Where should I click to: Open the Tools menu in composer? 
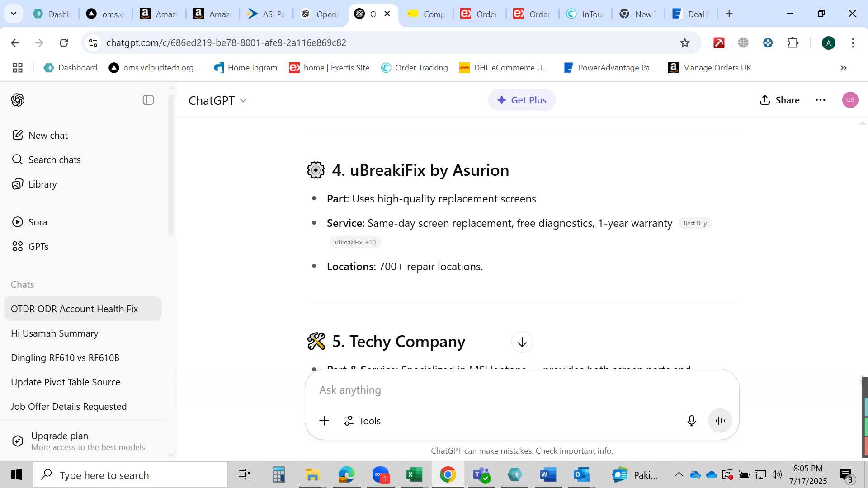click(362, 421)
